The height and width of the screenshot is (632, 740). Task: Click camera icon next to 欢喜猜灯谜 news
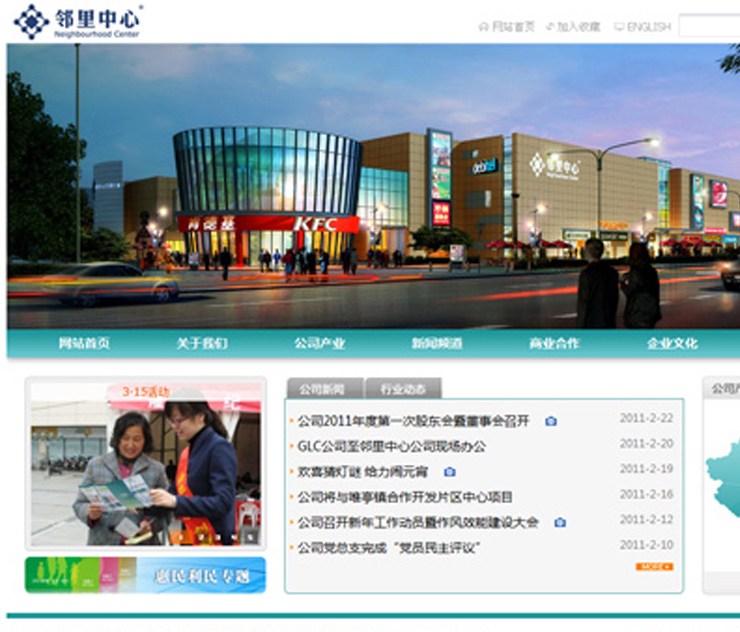coord(450,472)
